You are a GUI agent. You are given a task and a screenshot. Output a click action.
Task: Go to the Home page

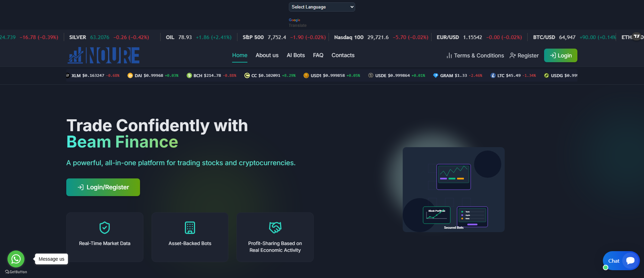(x=240, y=55)
